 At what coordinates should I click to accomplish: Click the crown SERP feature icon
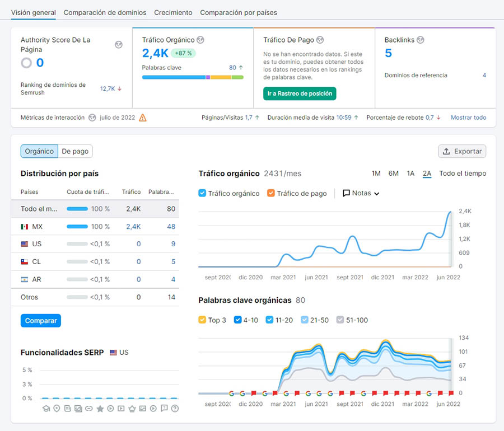coord(132,409)
